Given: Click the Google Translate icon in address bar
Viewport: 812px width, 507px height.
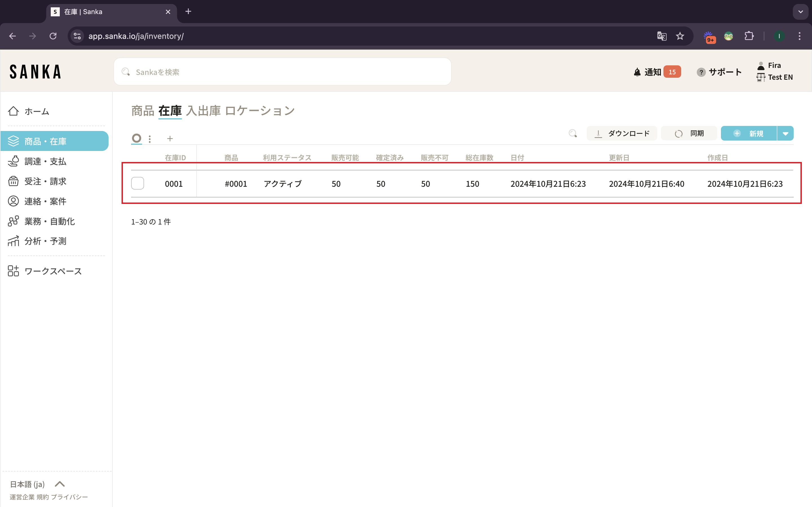Looking at the screenshot, I should pyautogui.click(x=661, y=36).
